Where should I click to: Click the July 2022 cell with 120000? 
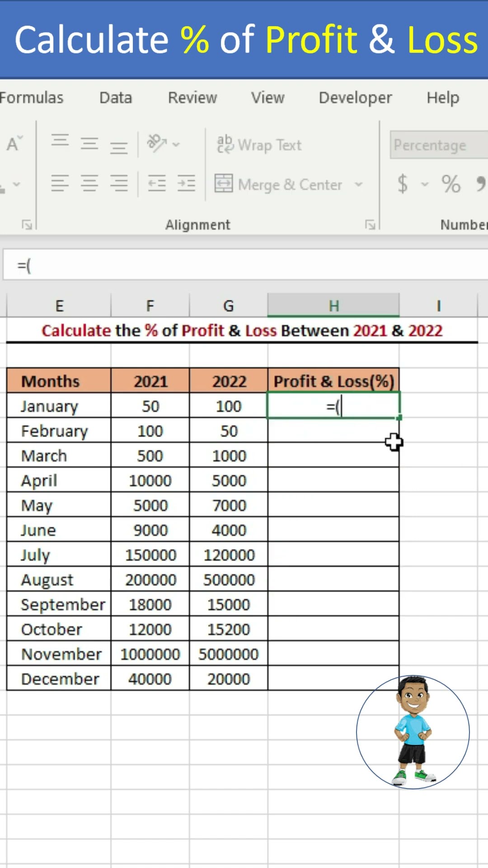[x=229, y=555]
